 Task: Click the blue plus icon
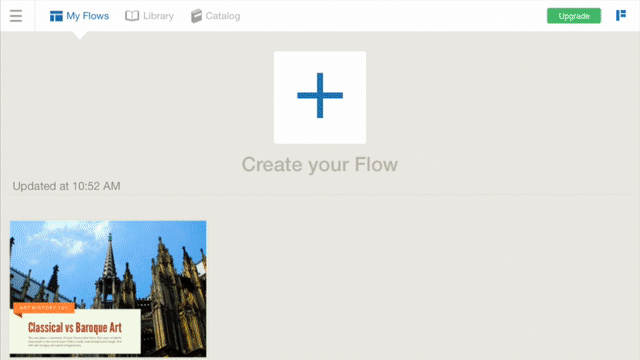point(320,96)
